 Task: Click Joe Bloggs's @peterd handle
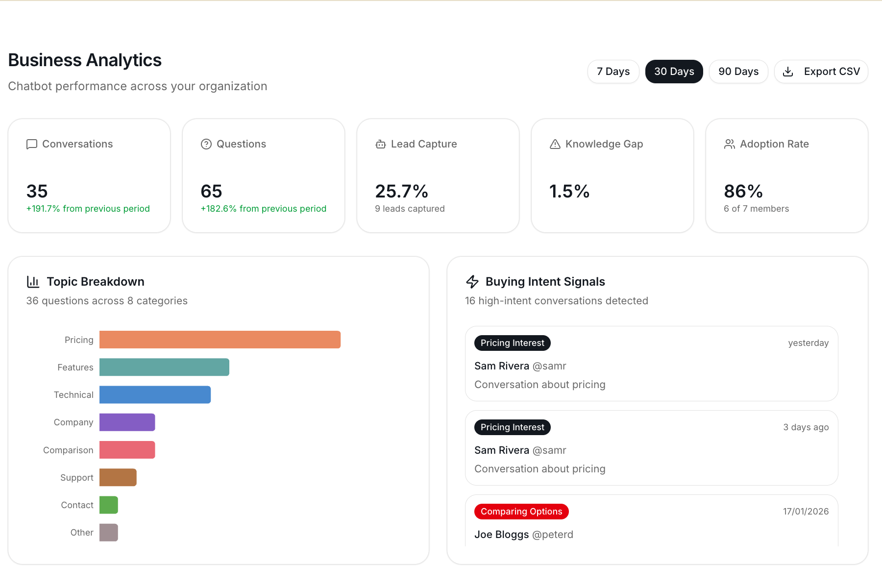(553, 535)
